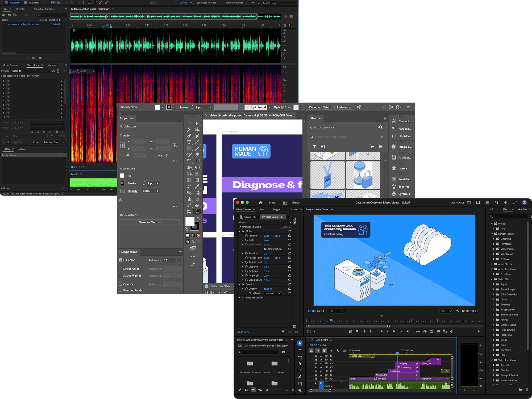
Task: Toggle power for Audition effect slot 1
Action: pos(8,81)
